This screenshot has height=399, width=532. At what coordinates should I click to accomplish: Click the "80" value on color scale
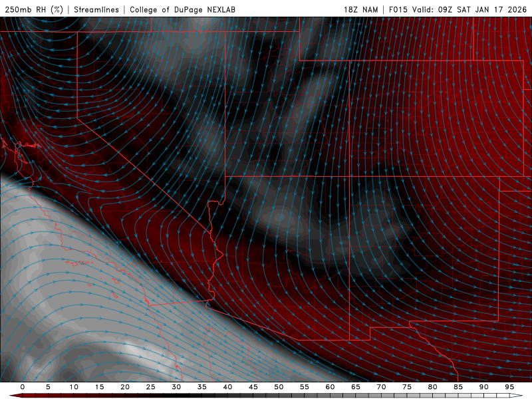pyautogui.click(x=432, y=387)
